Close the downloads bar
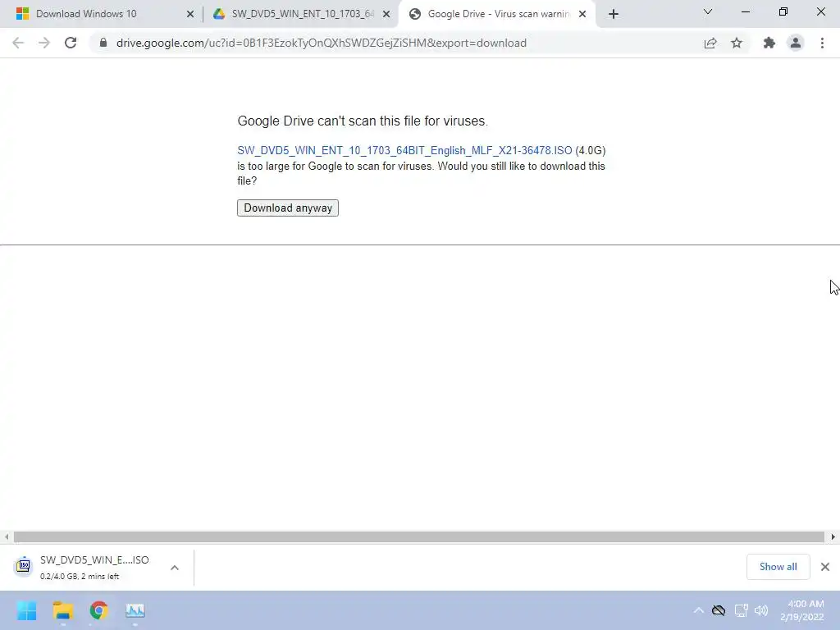The image size is (840, 630). point(825,567)
